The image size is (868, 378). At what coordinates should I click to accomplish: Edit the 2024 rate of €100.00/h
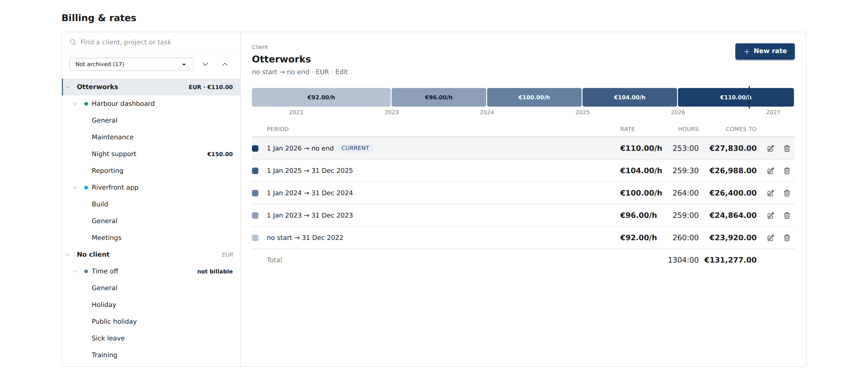pos(770,193)
